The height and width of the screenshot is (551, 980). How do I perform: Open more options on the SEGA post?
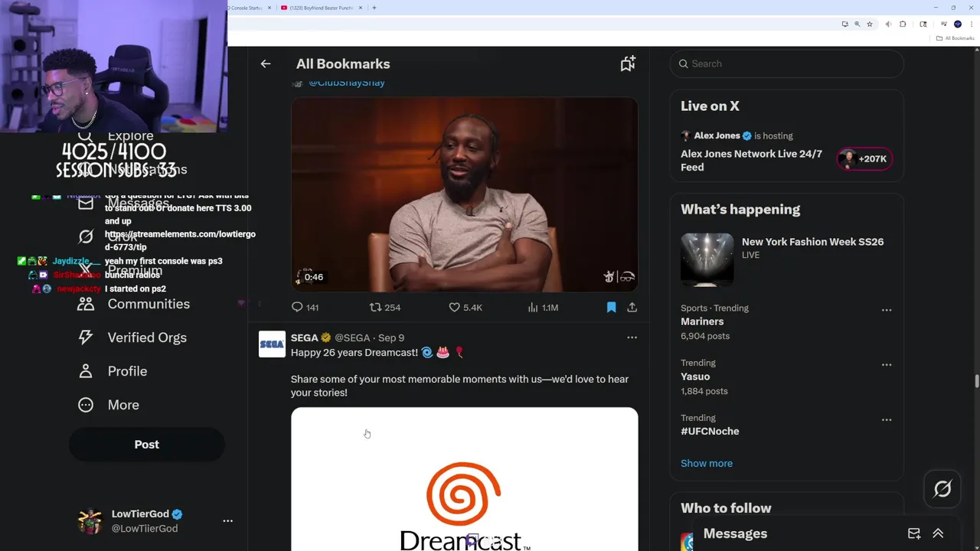click(x=632, y=337)
